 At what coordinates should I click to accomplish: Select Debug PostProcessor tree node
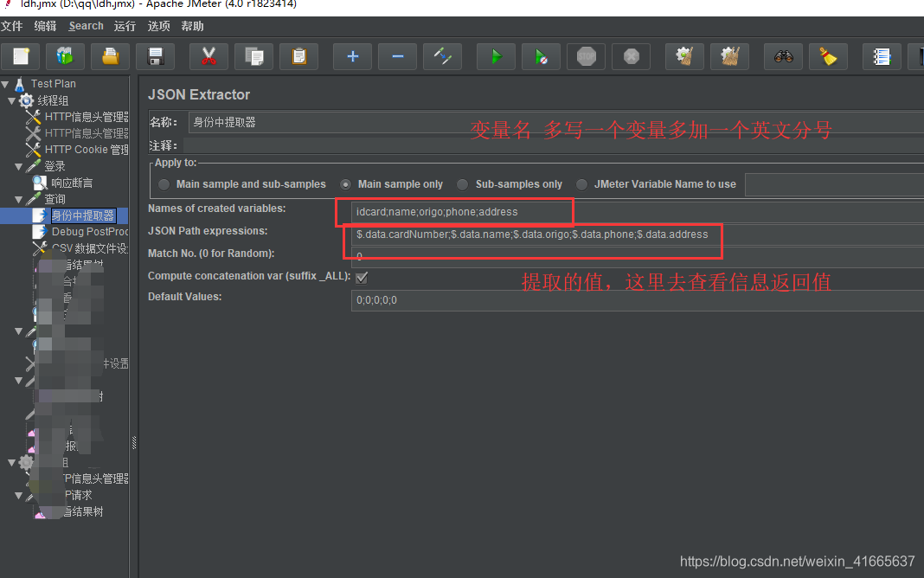90,232
